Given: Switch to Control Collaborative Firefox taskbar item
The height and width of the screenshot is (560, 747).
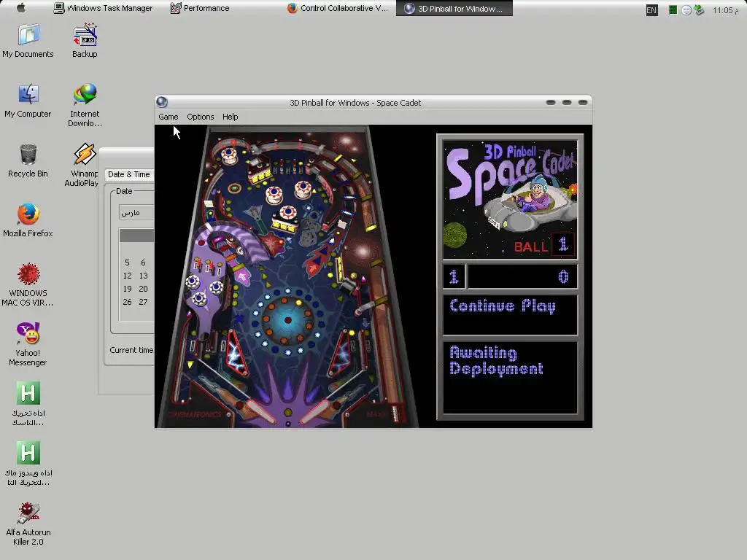Looking at the screenshot, I should pyautogui.click(x=338, y=8).
